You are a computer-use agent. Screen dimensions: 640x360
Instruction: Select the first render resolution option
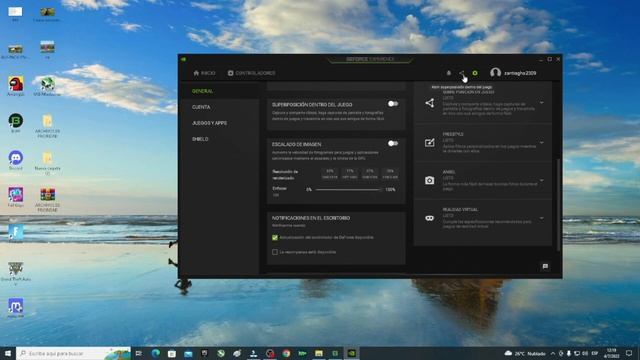pyautogui.click(x=330, y=174)
